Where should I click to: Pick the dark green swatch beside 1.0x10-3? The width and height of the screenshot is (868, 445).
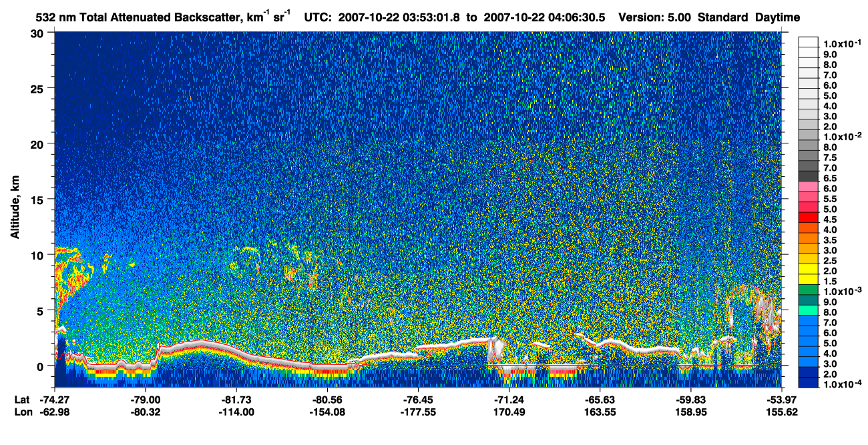(808, 290)
